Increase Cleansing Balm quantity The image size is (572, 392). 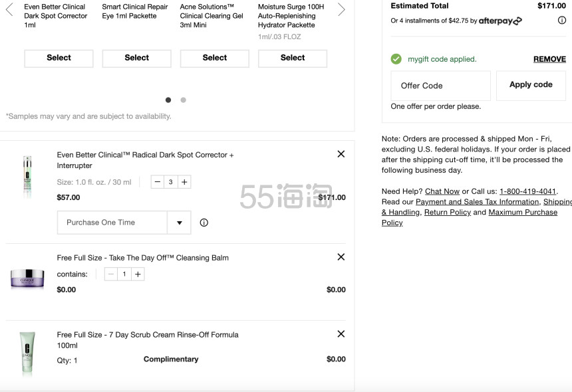(x=138, y=274)
